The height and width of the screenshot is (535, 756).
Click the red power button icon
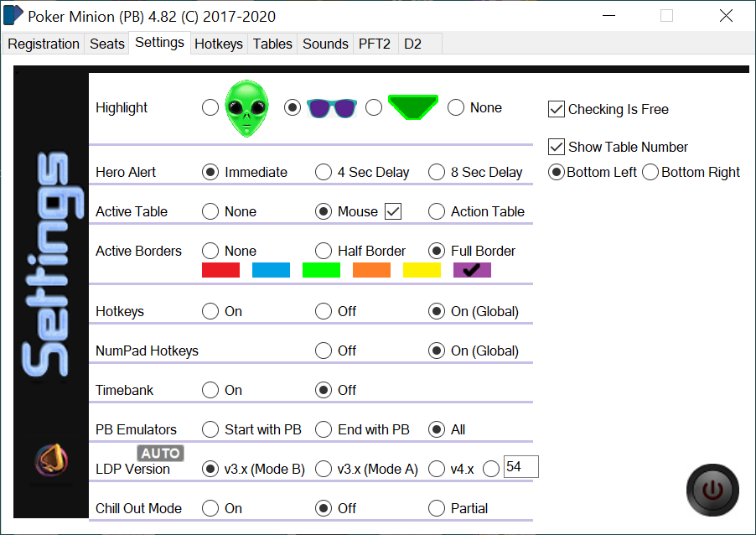click(712, 490)
